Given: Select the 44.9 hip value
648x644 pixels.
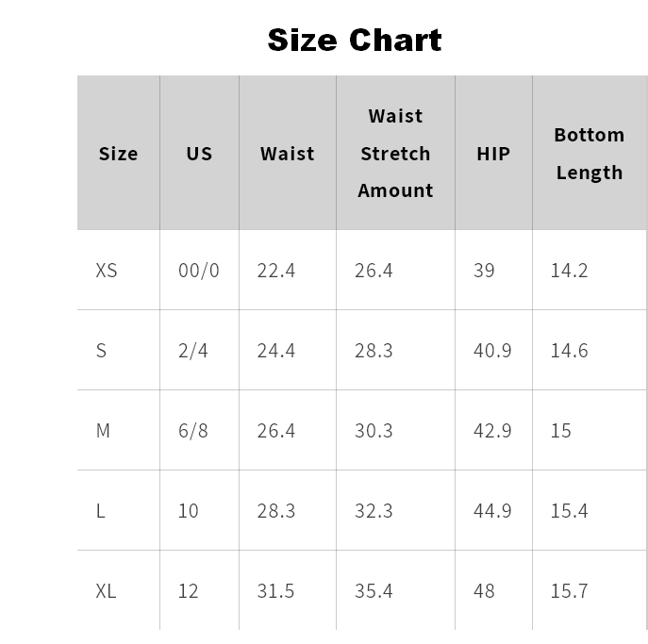Looking at the screenshot, I should [492, 511].
